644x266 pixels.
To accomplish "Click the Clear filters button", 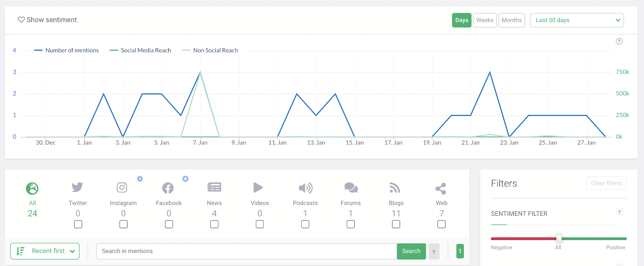I will pyautogui.click(x=606, y=183).
